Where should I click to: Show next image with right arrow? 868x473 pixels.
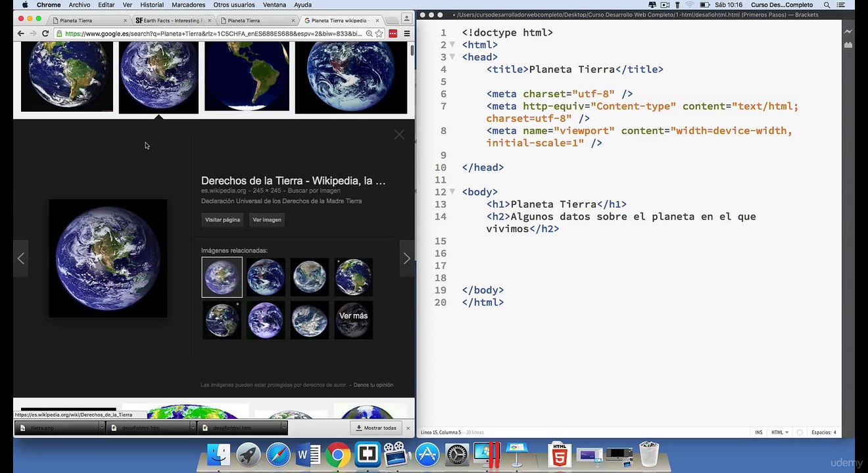407,259
